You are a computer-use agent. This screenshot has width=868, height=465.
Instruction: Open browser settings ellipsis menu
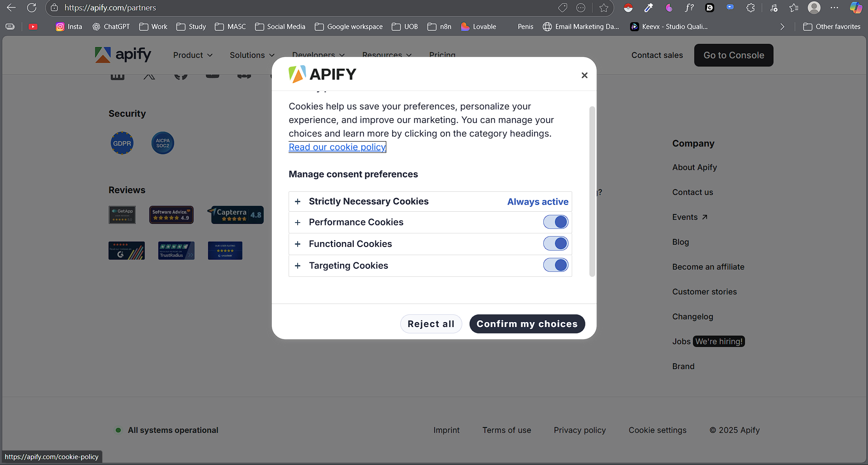coord(835,8)
